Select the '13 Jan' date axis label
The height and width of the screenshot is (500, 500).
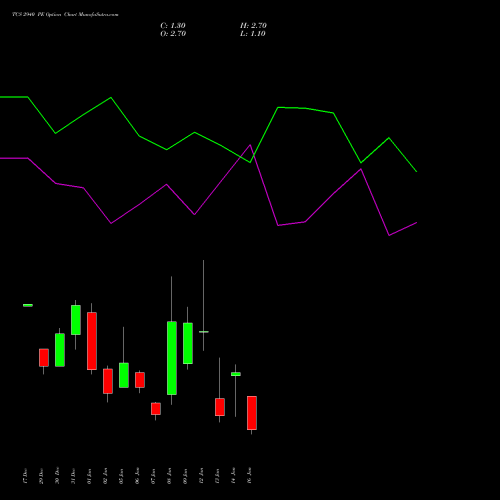(217, 476)
